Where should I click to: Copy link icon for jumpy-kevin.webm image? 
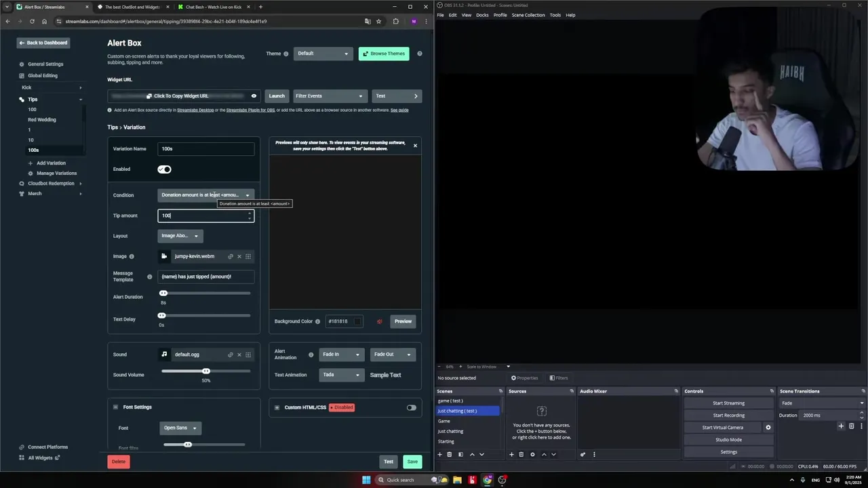231,256
